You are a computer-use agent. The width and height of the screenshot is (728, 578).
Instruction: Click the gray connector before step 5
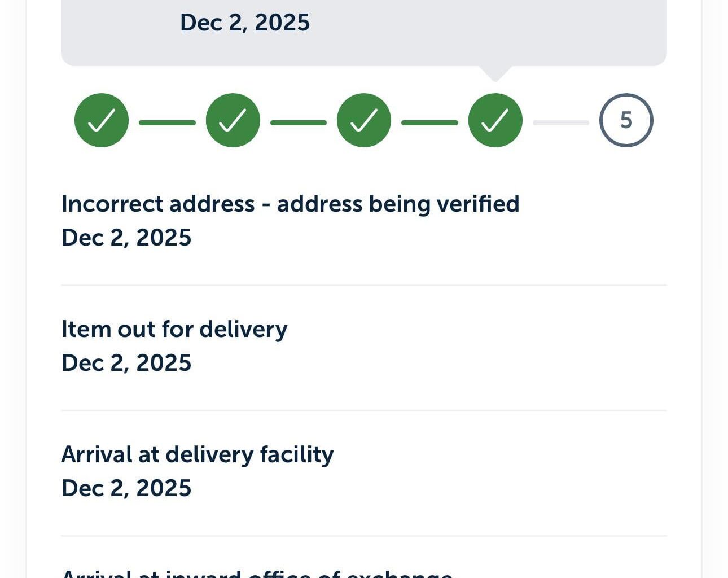pos(560,122)
